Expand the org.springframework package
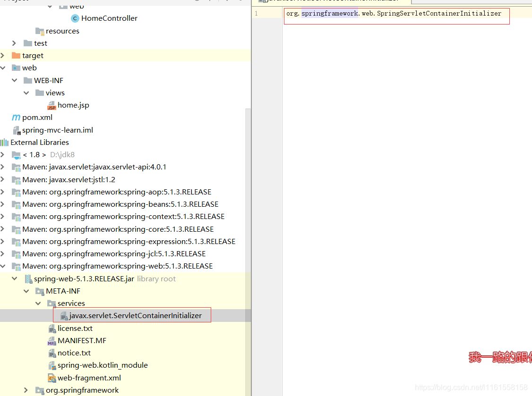 pyautogui.click(x=26, y=390)
